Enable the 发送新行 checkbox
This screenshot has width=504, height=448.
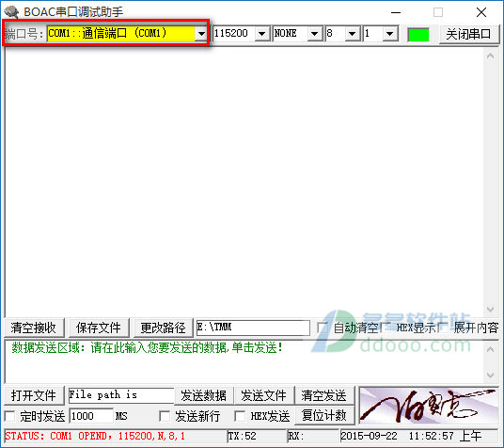165,416
